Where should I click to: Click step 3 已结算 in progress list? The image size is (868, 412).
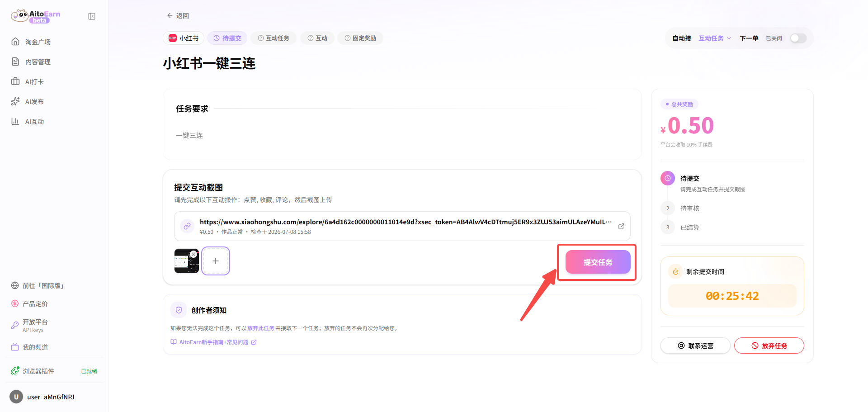tap(680, 227)
